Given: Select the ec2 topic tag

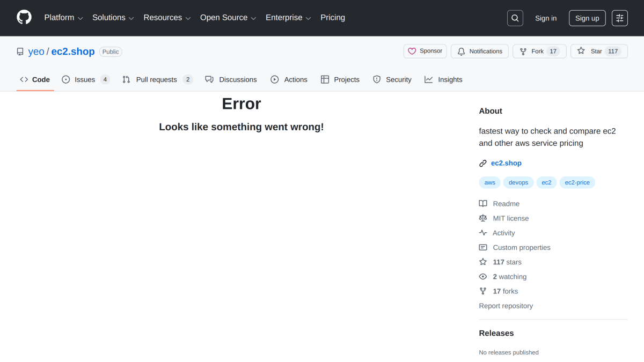Looking at the screenshot, I should [546, 183].
